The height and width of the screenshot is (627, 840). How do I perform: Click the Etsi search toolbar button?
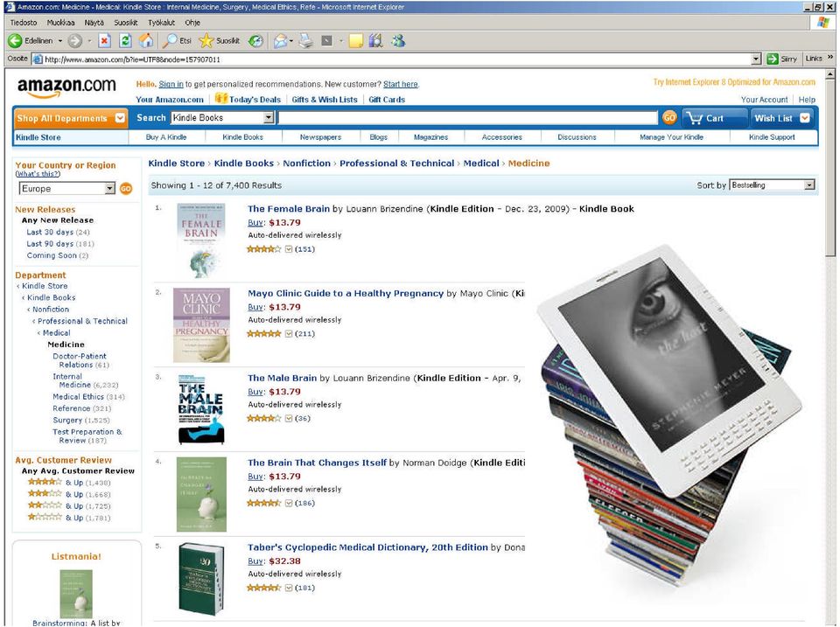pyautogui.click(x=178, y=41)
